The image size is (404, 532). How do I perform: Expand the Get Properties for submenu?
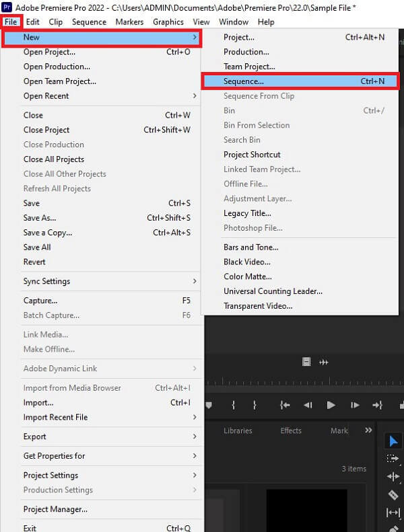pyautogui.click(x=195, y=455)
